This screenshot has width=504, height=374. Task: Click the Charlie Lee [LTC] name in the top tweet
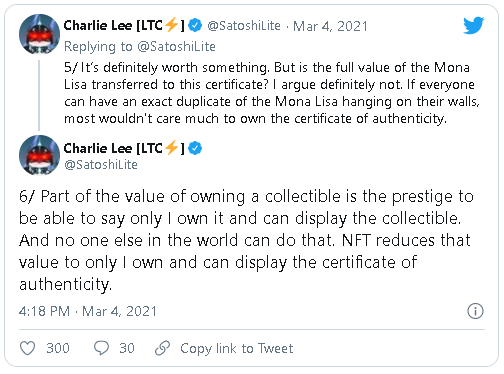(124, 25)
